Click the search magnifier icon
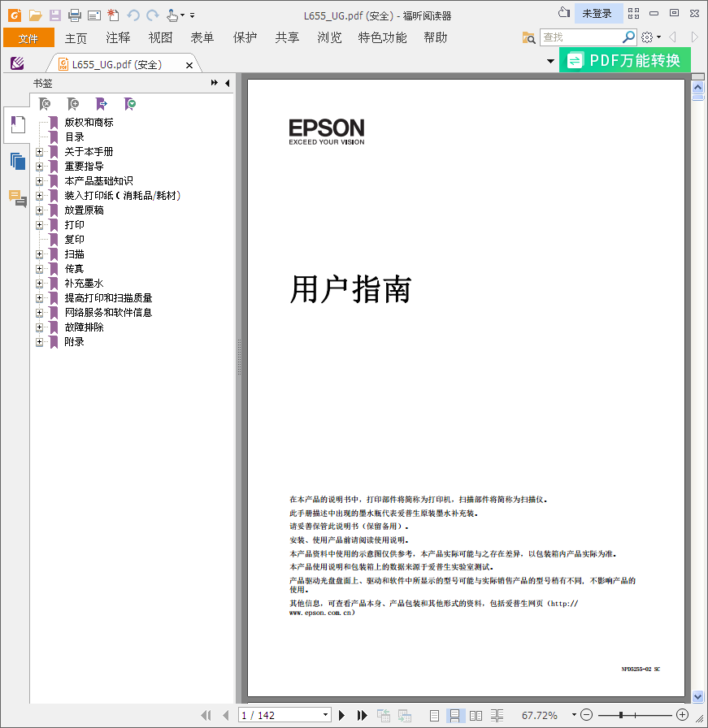Screen dimensions: 708x728 click(628, 37)
